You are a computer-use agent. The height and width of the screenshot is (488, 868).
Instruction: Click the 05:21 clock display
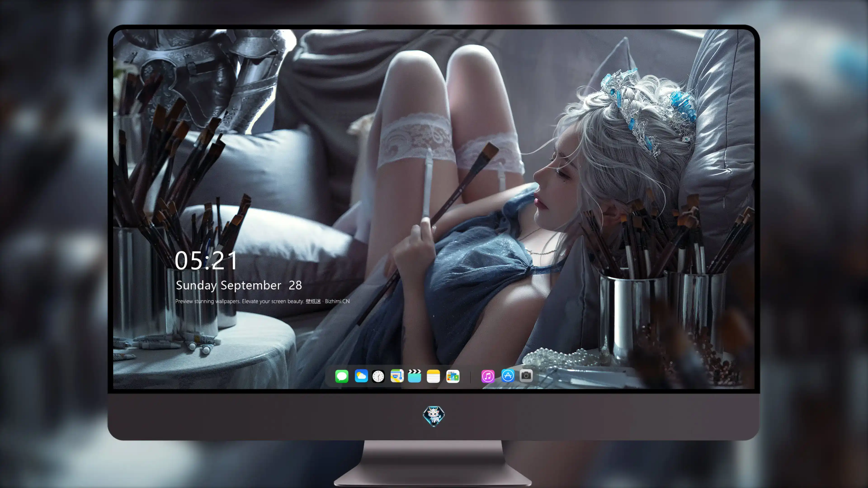click(206, 260)
